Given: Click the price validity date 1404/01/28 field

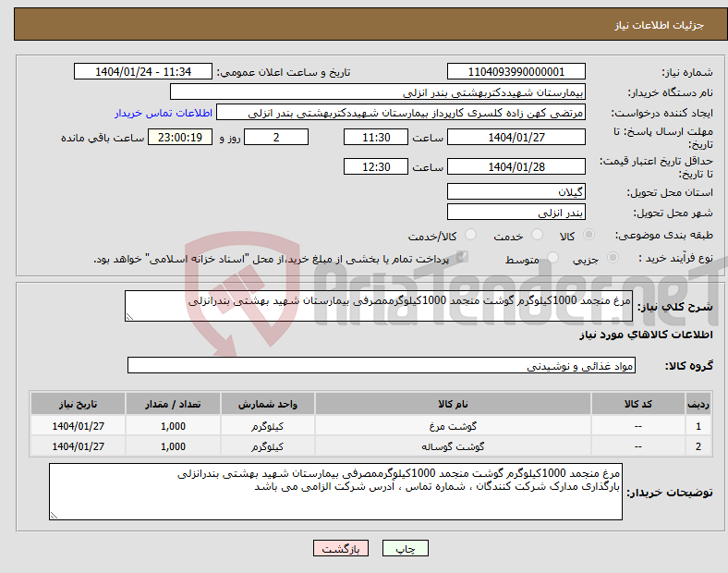Looking at the screenshot, I should (516, 166).
